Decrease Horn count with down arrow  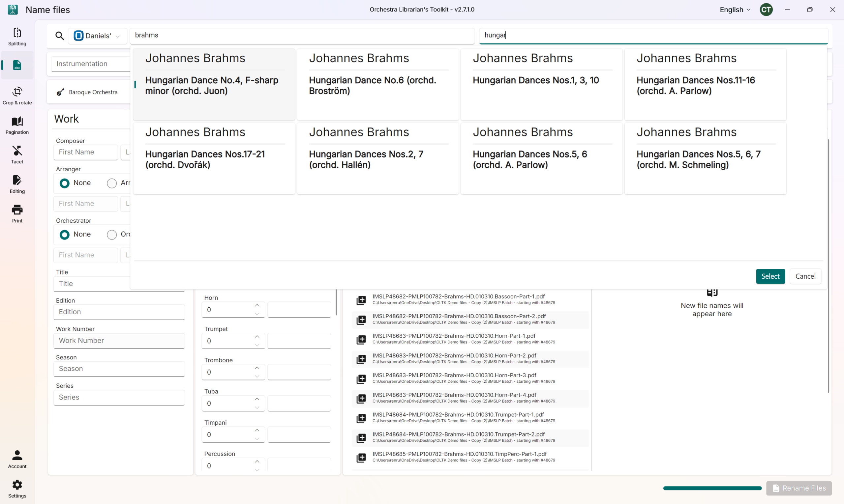[x=257, y=314]
